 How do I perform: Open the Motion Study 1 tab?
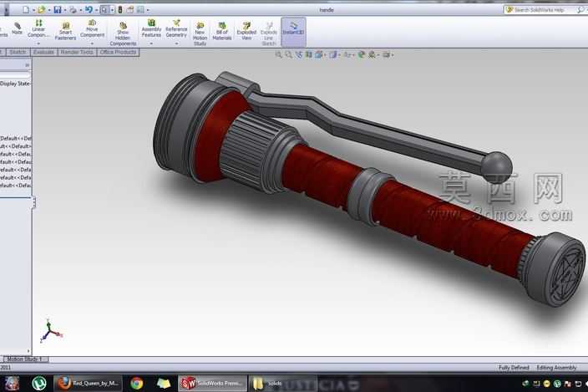coord(25,359)
